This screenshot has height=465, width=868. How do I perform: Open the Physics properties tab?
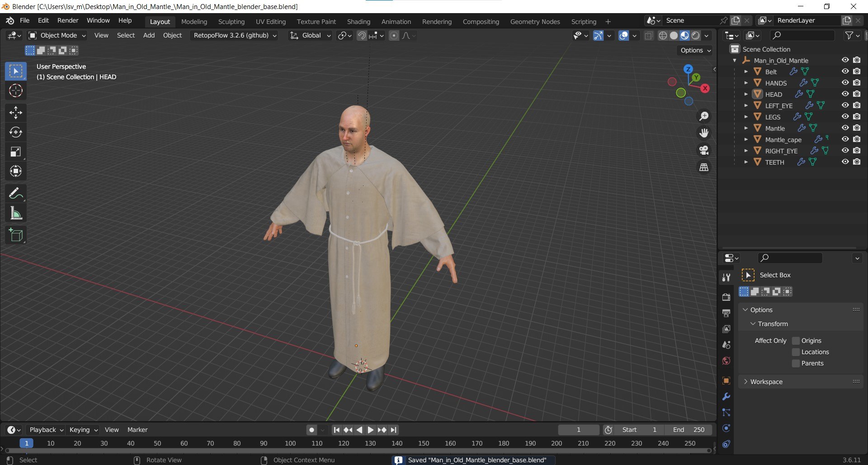(x=726, y=428)
